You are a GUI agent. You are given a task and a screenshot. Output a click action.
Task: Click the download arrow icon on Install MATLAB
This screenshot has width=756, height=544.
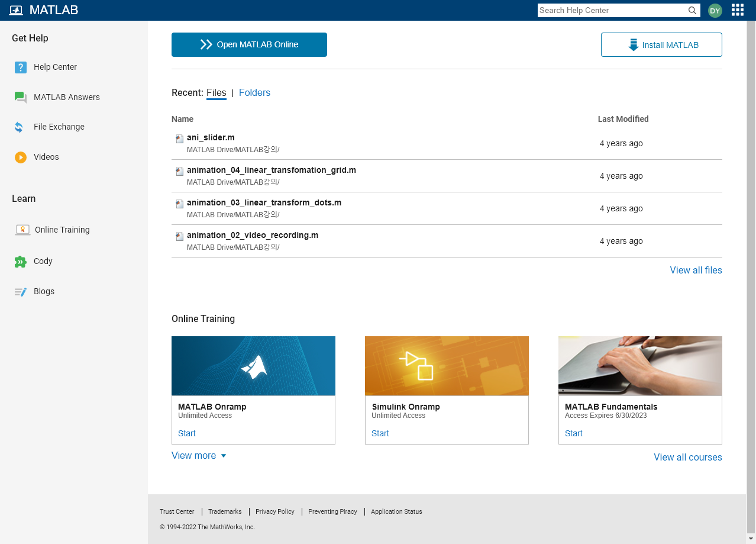coord(634,45)
